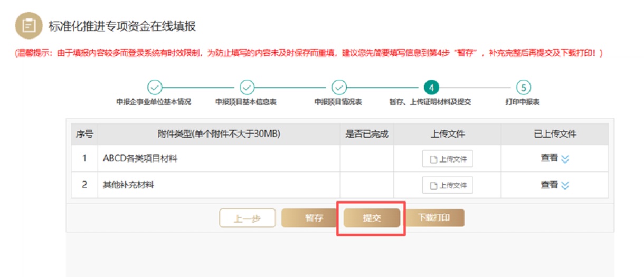Click the 下载打印 button
Screen dimensions: 644x277
tap(434, 218)
